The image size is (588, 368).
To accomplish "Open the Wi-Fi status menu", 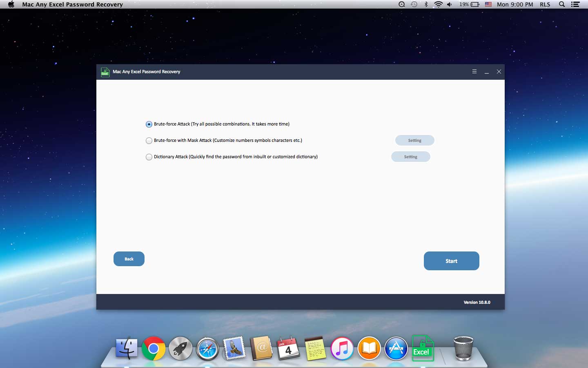I will click(x=438, y=4).
